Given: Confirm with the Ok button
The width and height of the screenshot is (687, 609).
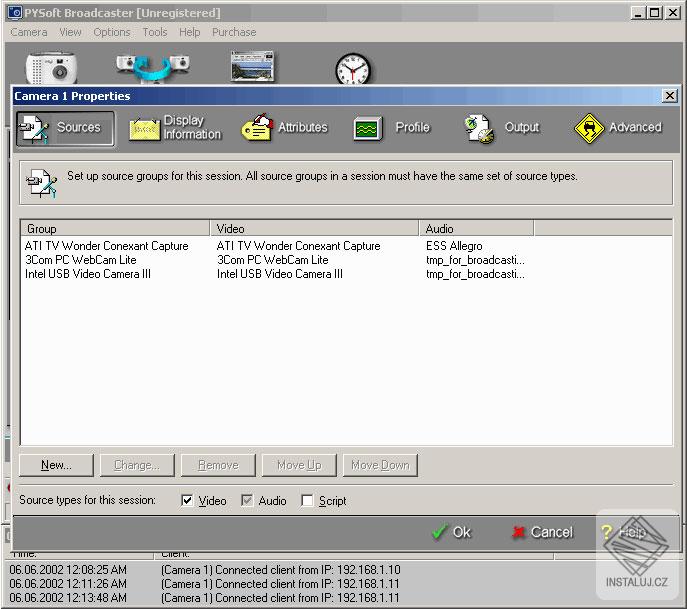Looking at the screenshot, I should tap(451, 532).
